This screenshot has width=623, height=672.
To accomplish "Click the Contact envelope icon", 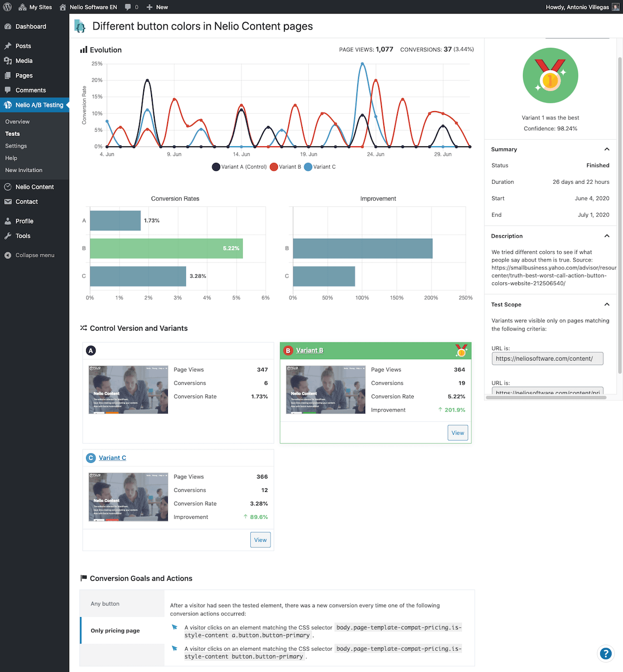I will click(8, 202).
